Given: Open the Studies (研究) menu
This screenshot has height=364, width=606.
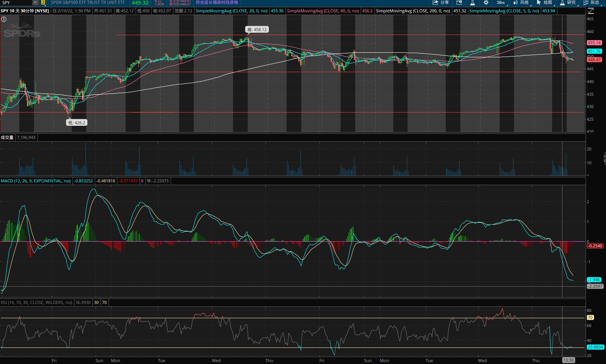Looking at the screenshot, I should (568, 2).
